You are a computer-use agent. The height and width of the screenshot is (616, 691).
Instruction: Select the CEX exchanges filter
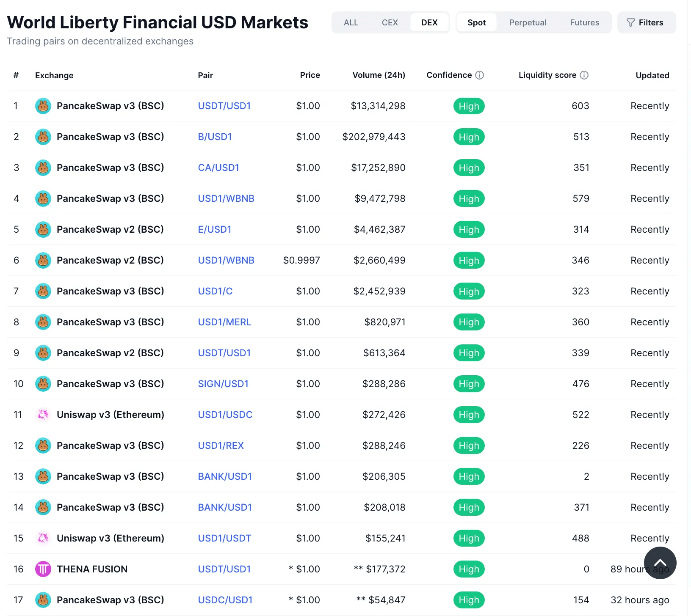coord(389,22)
